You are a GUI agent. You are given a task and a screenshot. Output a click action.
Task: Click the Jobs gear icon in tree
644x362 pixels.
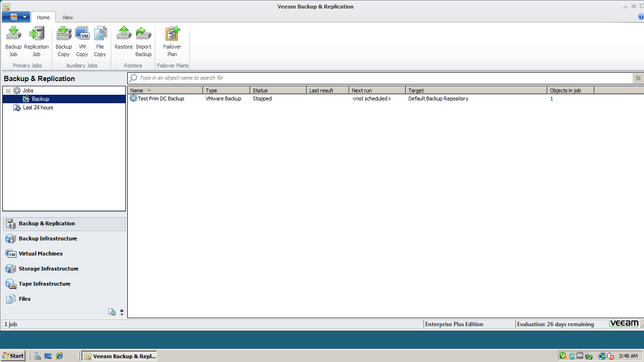17,90
